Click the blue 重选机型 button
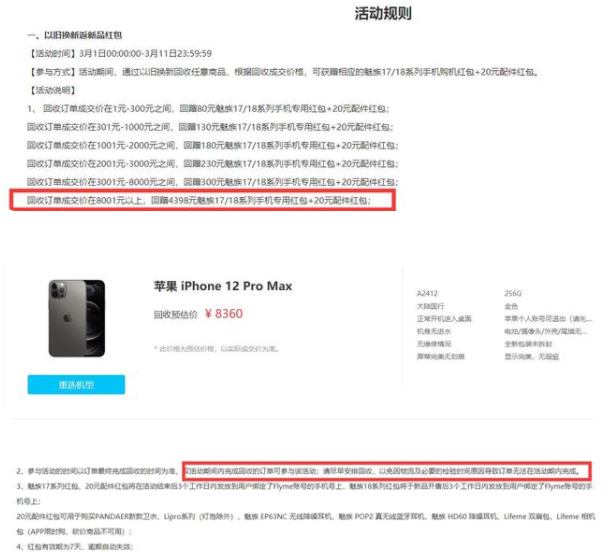Image resolution: width=616 pixels, height=560 pixels. [76, 384]
